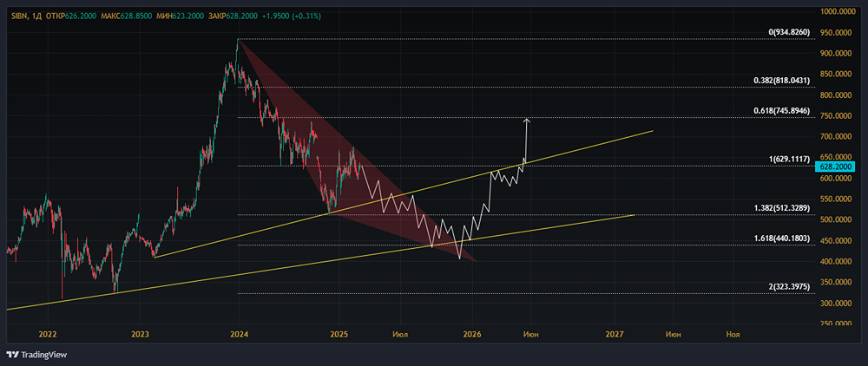This screenshot has width=868, height=366.
Task: Click the ОТКР 626.2000 open value
Action: [x=70, y=16]
